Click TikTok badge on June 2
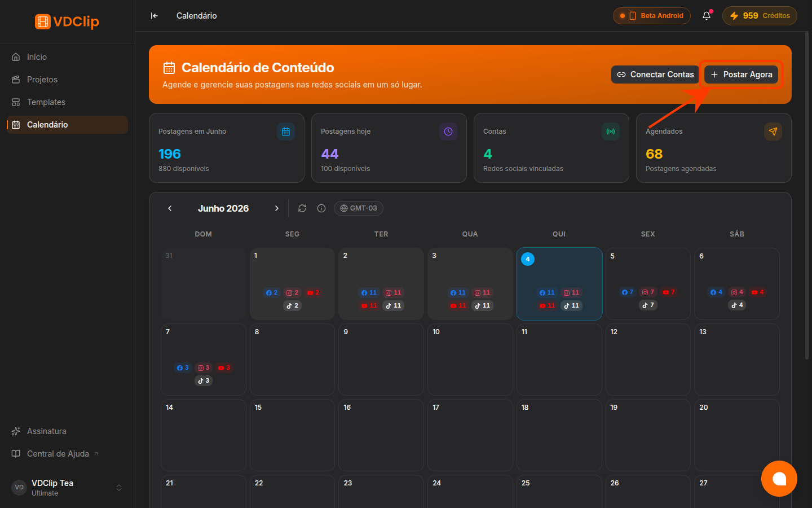Viewport: 812px width, 508px height. [x=394, y=306]
